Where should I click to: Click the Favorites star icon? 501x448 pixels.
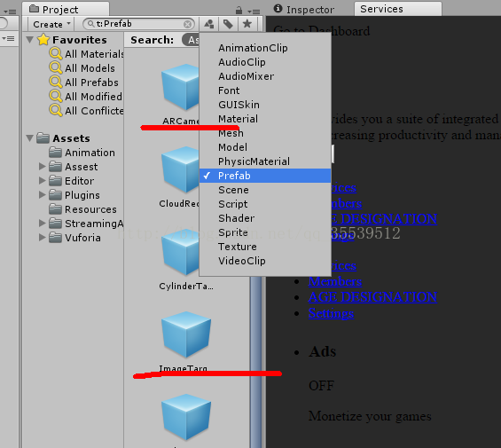point(43,40)
